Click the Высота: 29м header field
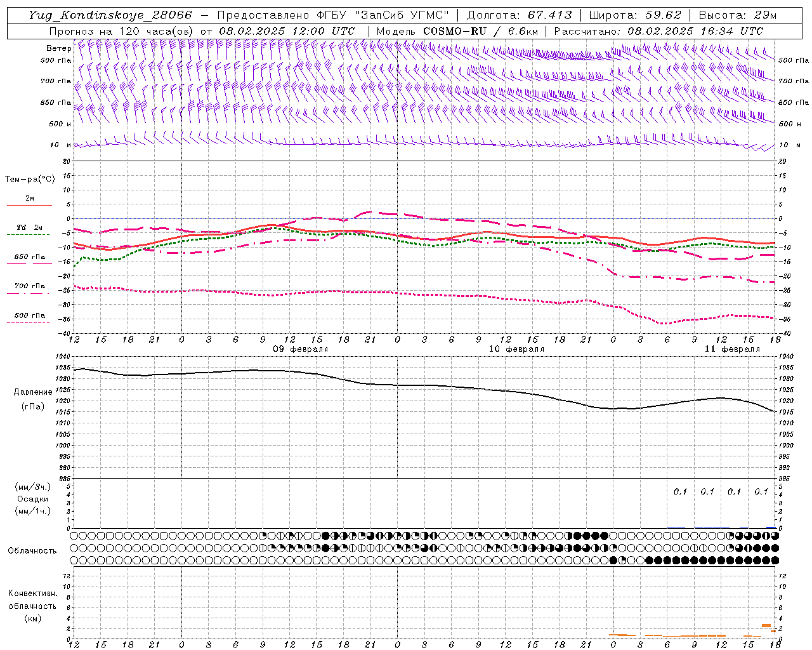Viewport: 812px width, 650px height. point(738,15)
